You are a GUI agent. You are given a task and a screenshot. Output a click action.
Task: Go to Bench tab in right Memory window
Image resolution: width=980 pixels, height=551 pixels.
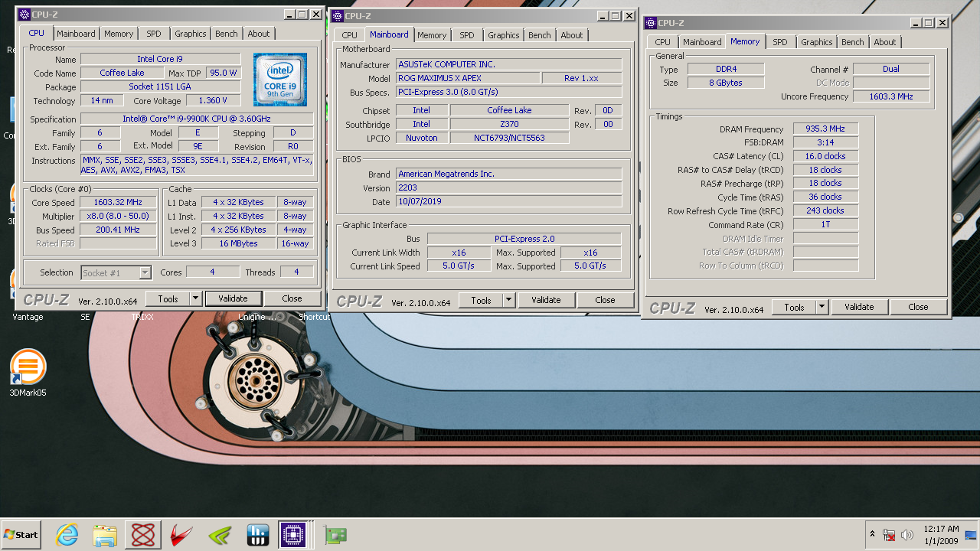click(852, 42)
